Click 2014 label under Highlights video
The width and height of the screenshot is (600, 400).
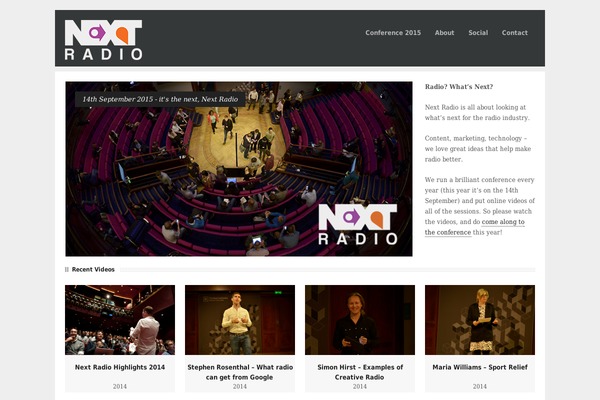point(120,387)
